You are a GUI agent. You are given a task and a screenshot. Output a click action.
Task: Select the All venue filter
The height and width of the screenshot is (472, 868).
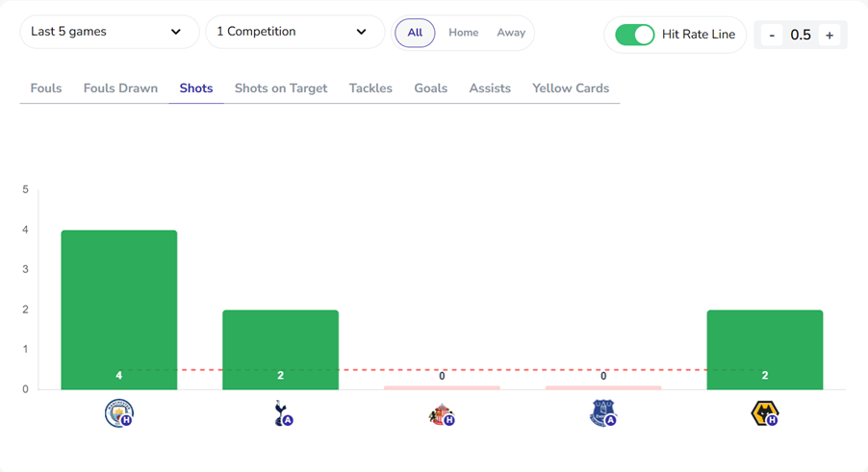pos(415,33)
